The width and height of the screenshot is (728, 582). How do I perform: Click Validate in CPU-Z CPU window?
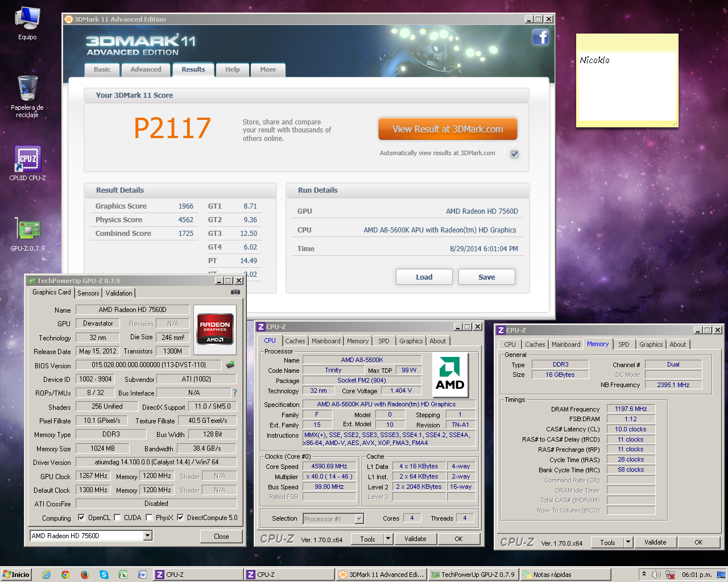(x=415, y=539)
